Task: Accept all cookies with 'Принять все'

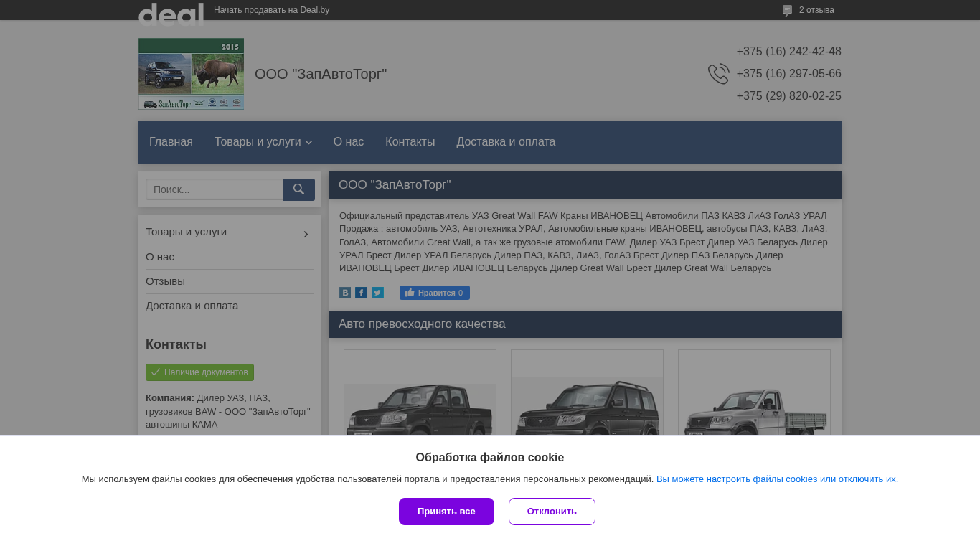Action: (x=446, y=512)
